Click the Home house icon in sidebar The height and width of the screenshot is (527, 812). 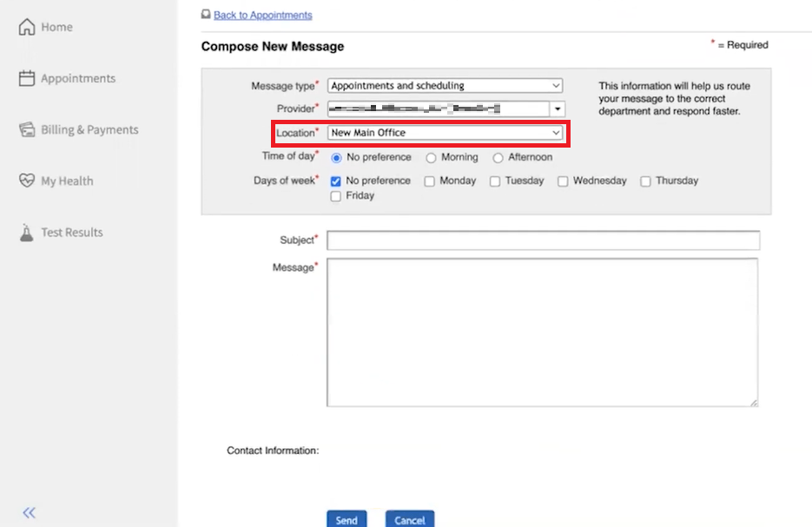[x=26, y=26]
